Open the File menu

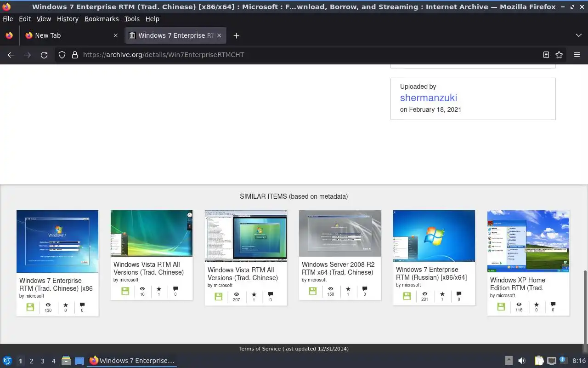click(x=8, y=19)
